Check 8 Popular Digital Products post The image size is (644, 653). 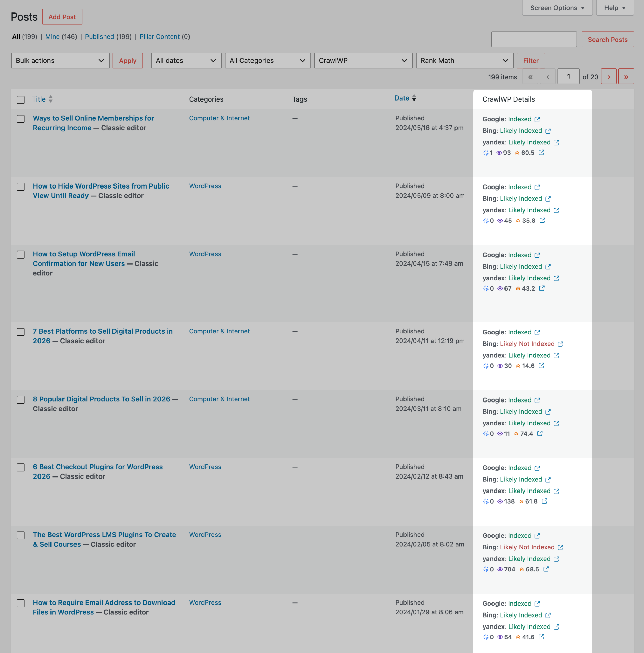21,400
